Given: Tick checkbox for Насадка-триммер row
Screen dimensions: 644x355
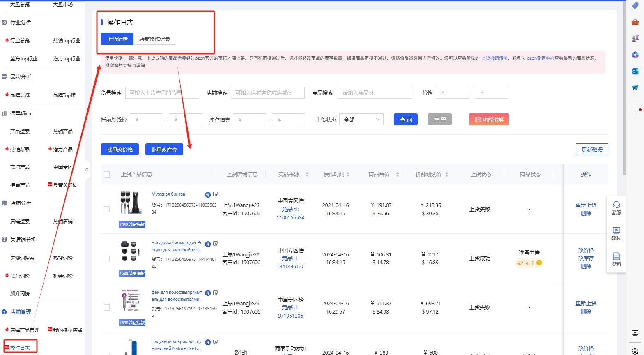Looking at the screenshot, I should (107, 258).
